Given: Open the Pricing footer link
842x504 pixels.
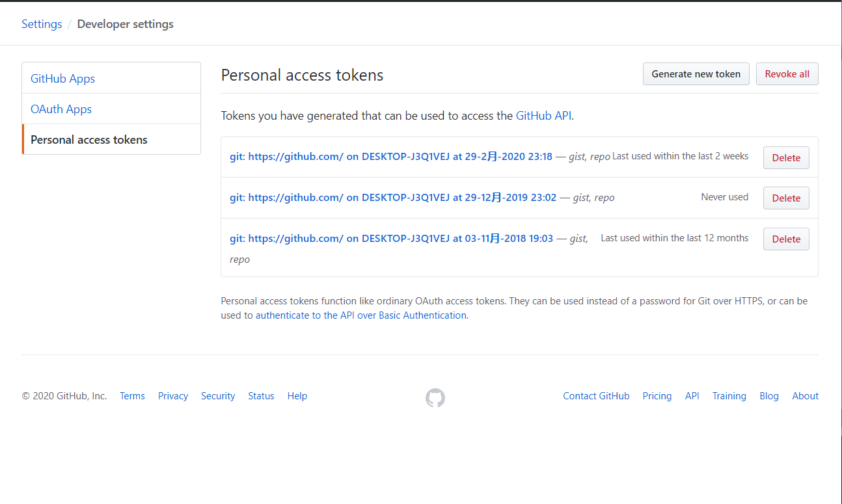Looking at the screenshot, I should pos(657,396).
